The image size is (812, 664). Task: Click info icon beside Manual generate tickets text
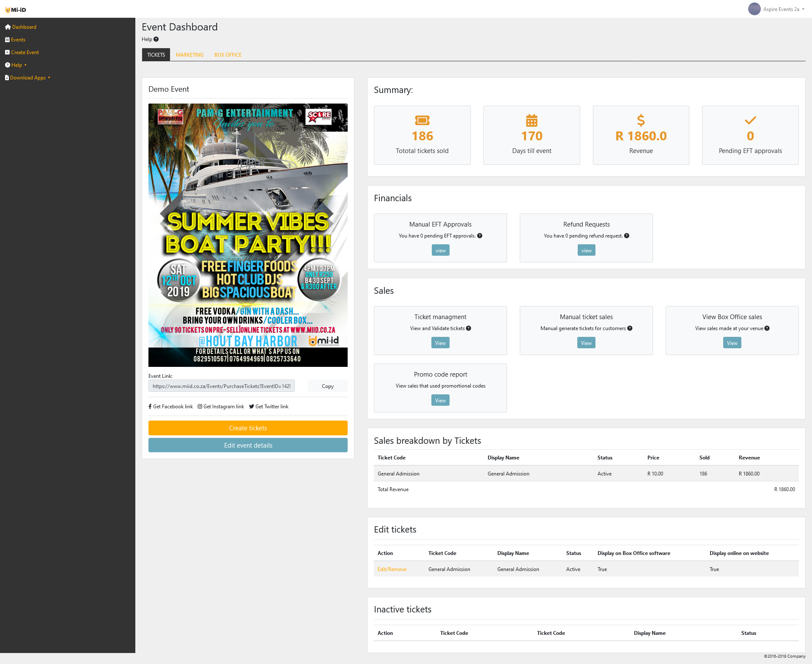coord(630,328)
